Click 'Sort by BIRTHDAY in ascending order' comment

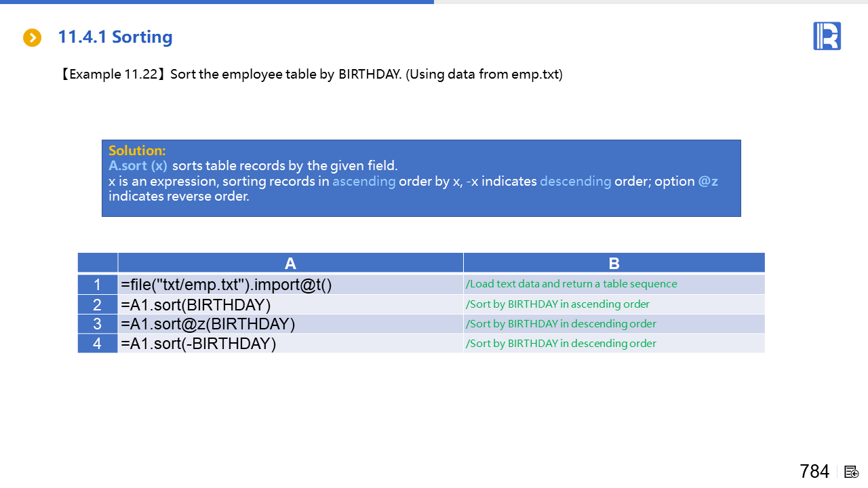(x=557, y=304)
